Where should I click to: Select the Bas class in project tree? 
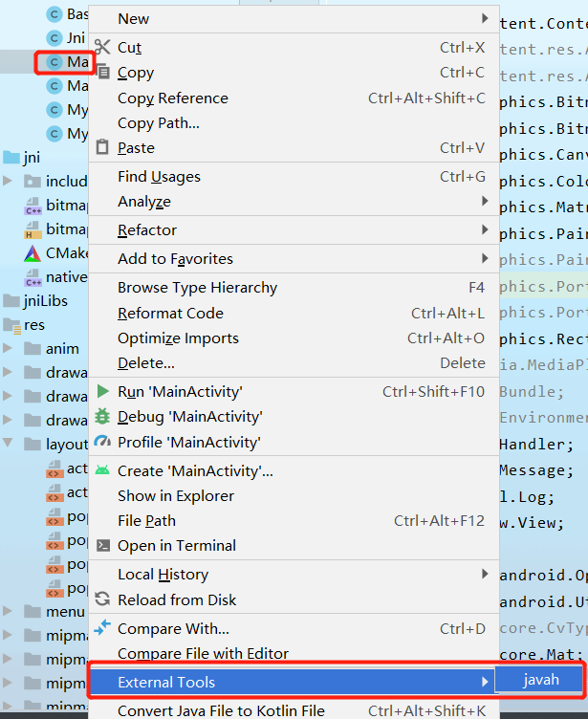click(68, 14)
